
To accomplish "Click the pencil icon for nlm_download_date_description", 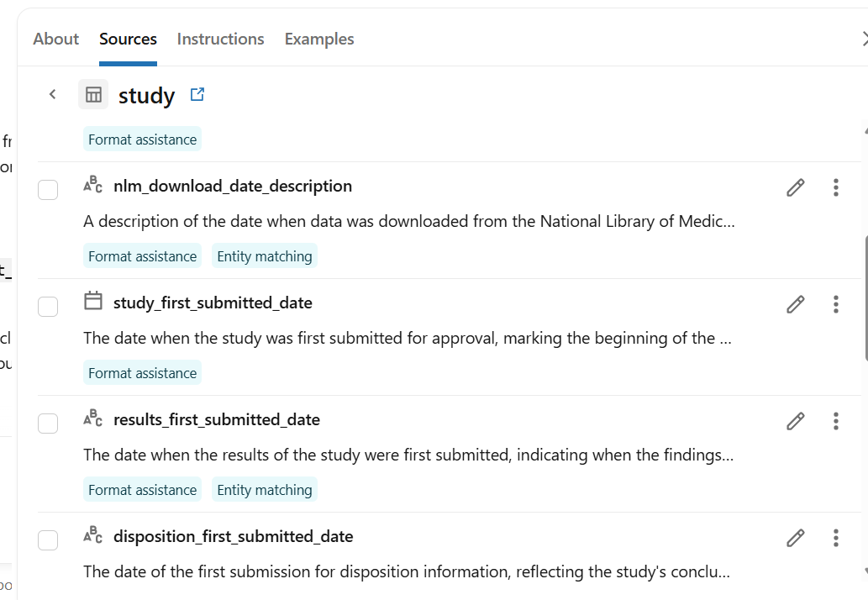I will pos(796,187).
